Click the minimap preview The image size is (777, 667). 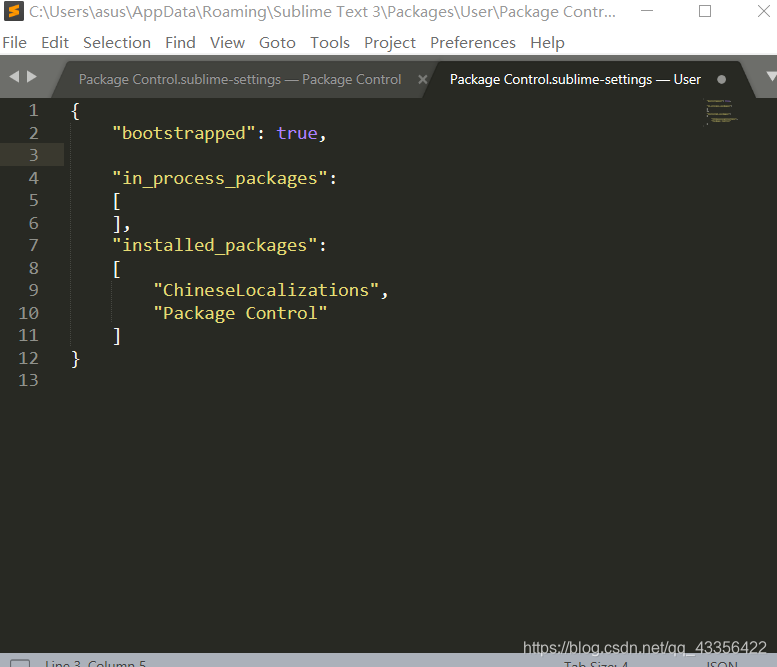tap(722, 112)
